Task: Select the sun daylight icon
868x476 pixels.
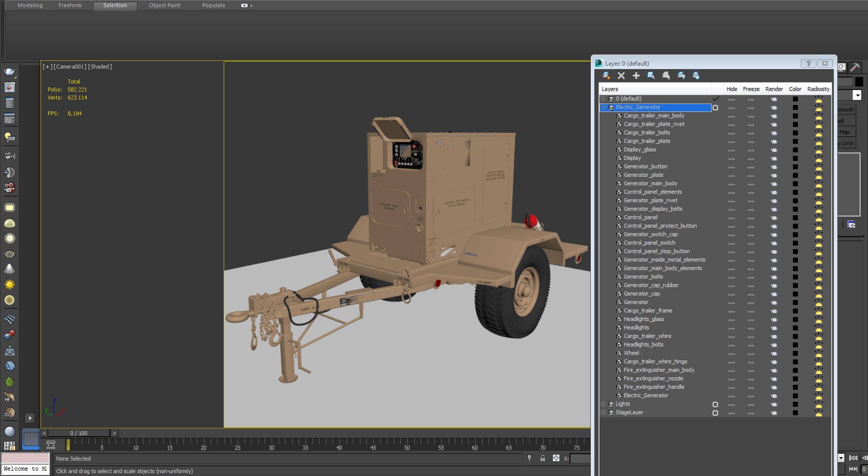Action: [9, 284]
